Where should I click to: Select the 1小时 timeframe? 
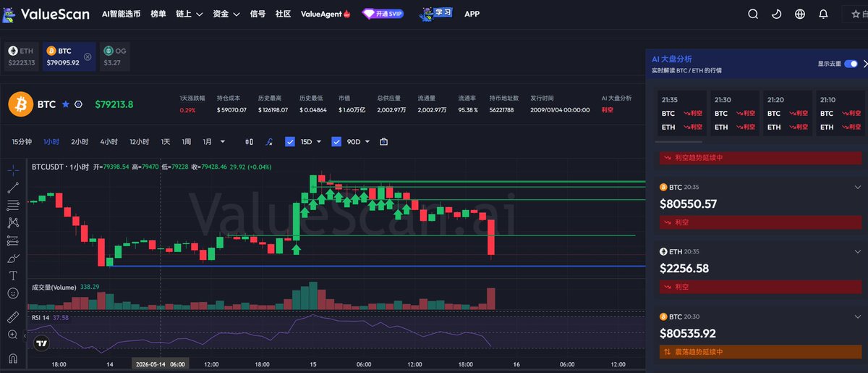[52, 142]
